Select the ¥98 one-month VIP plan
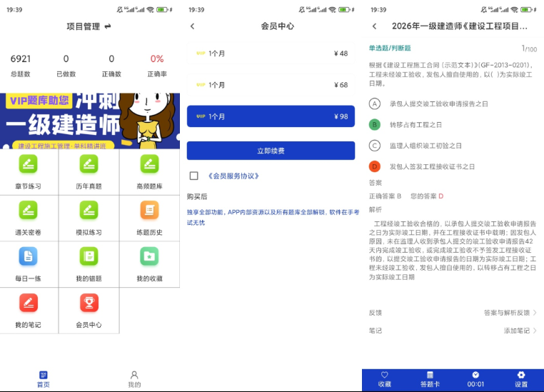Viewport: 544px width, 392px height. click(271, 116)
